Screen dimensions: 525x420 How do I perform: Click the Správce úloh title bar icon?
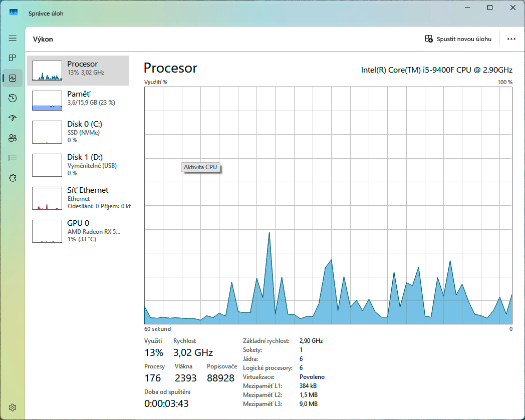tap(14, 13)
